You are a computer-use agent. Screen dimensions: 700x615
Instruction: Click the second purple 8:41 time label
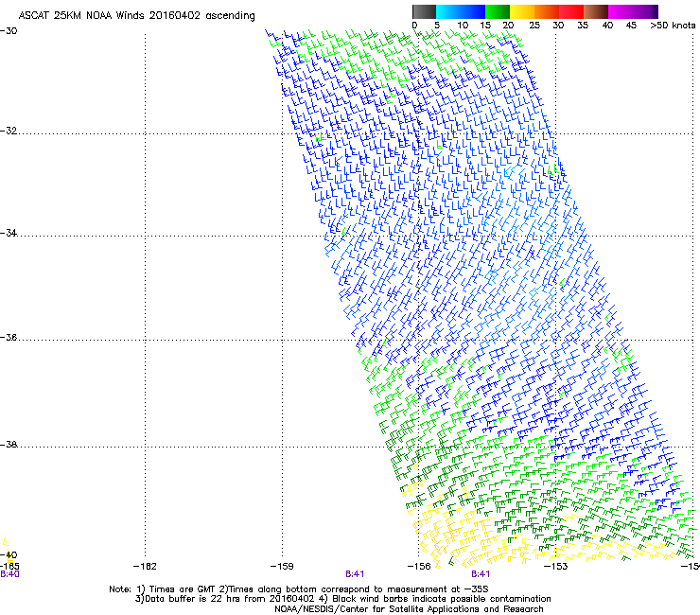[481, 574]
